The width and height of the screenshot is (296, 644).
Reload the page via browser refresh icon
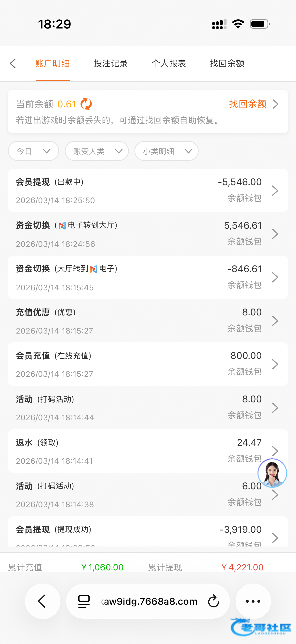click(213, 601)
